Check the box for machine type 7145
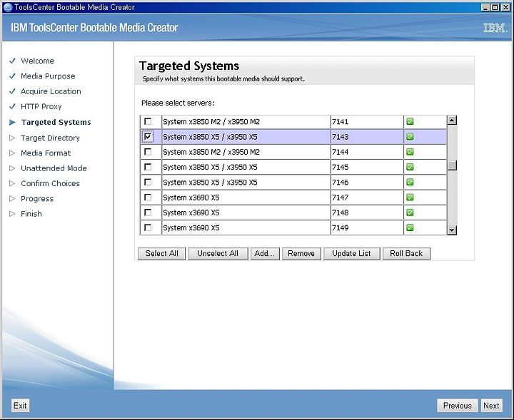Screen dimensions: 514x420 point(148,167)
